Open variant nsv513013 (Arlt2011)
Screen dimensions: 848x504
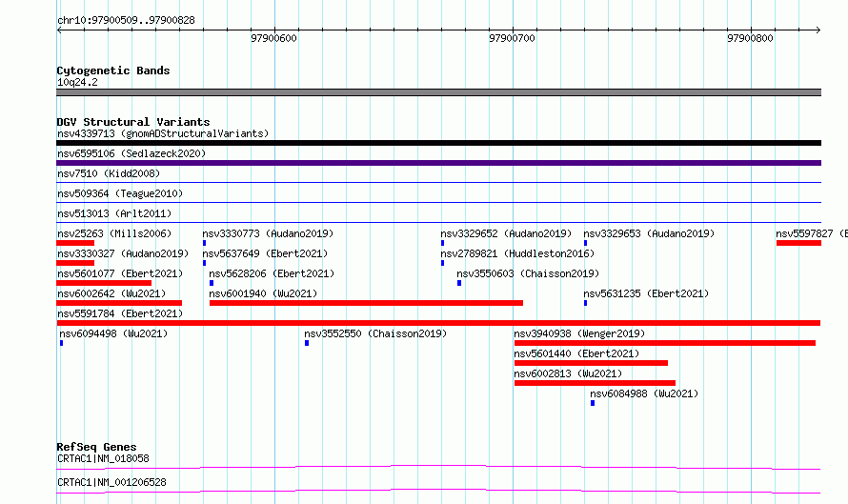point(114,213)
